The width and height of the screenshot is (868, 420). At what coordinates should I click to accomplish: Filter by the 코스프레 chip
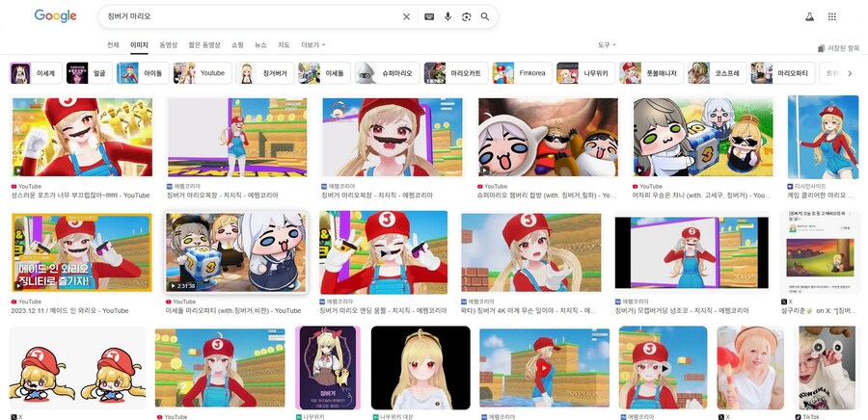click(717, 73)
